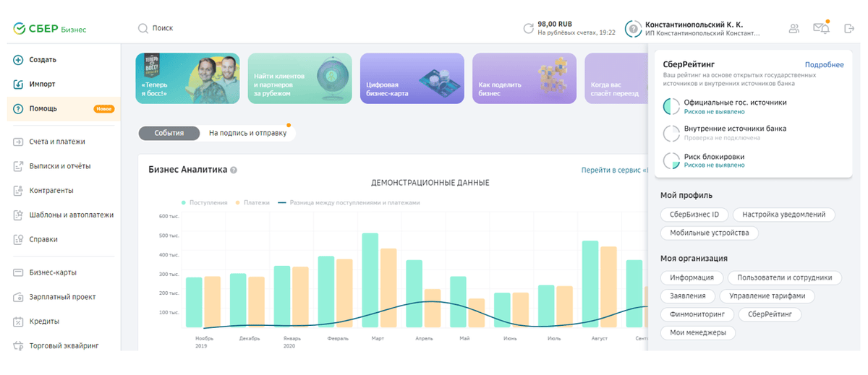Click the 98,00 RUB balance
The height and width of the screenshot is (375, 868).
[x=554, y=23]
